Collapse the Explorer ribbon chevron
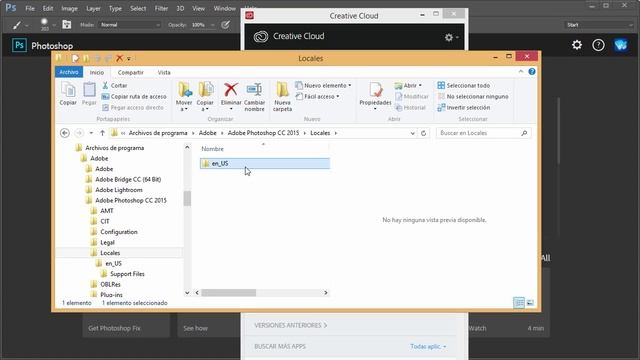The image size is (640, 360). [x=521, y=71]
